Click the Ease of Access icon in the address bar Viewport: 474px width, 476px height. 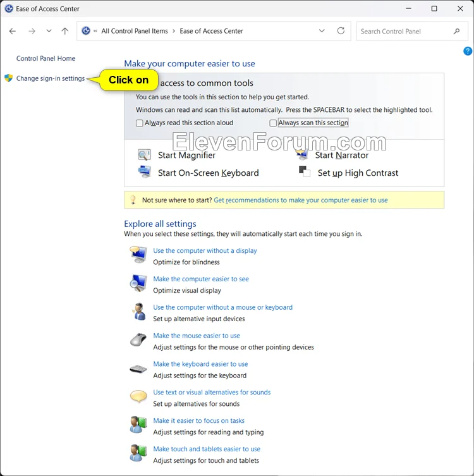86,31
